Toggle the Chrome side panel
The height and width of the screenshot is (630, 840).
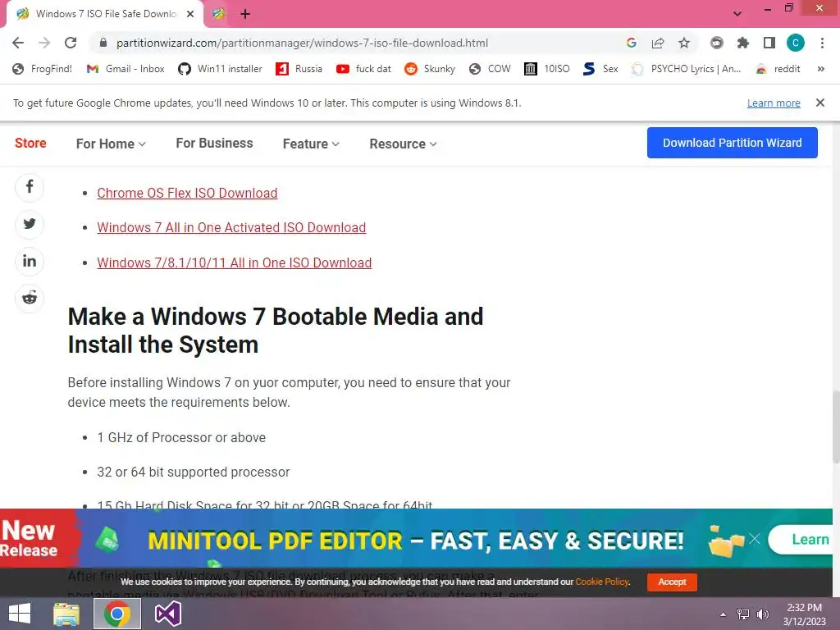point(769,43)
